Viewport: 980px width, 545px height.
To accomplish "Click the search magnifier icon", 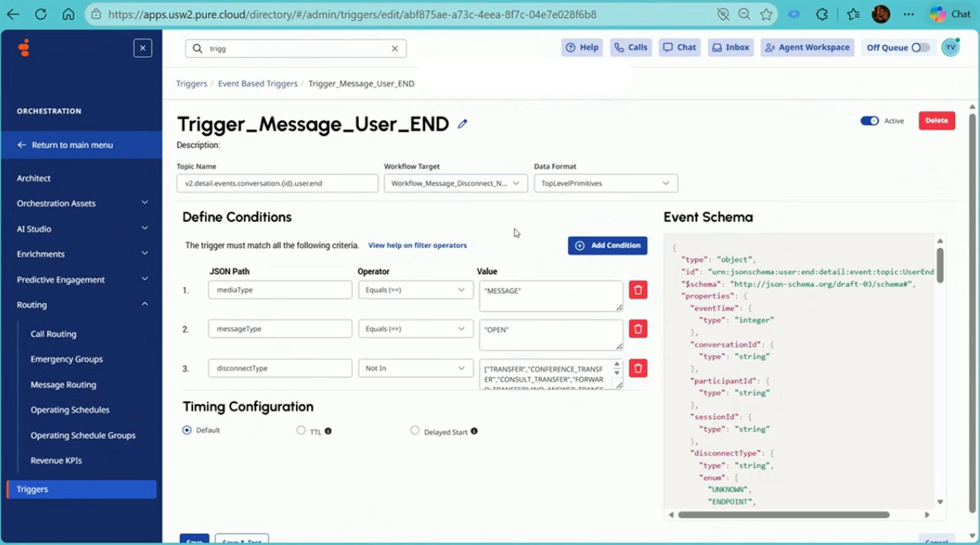I will (197, 49).
